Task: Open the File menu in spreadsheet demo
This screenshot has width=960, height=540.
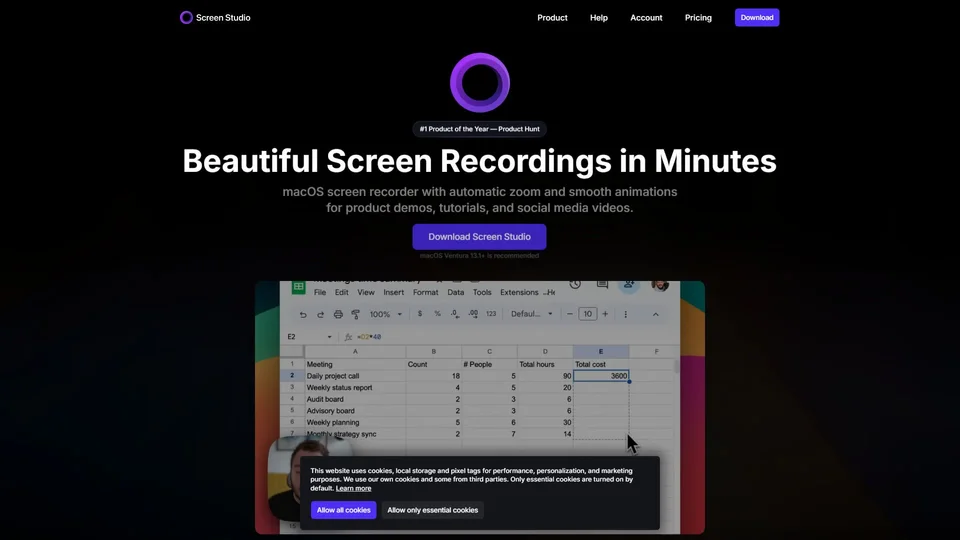Action: coord(320,293)
